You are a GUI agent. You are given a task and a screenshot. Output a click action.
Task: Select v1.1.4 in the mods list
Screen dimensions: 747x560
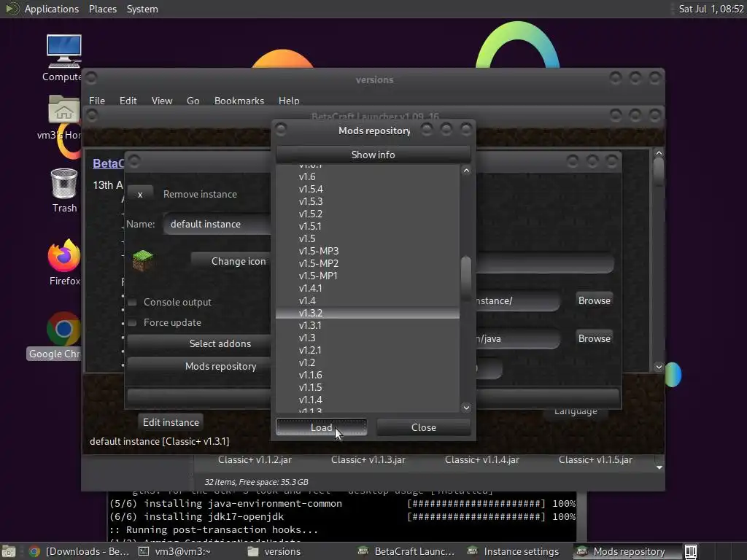[368, 400]
